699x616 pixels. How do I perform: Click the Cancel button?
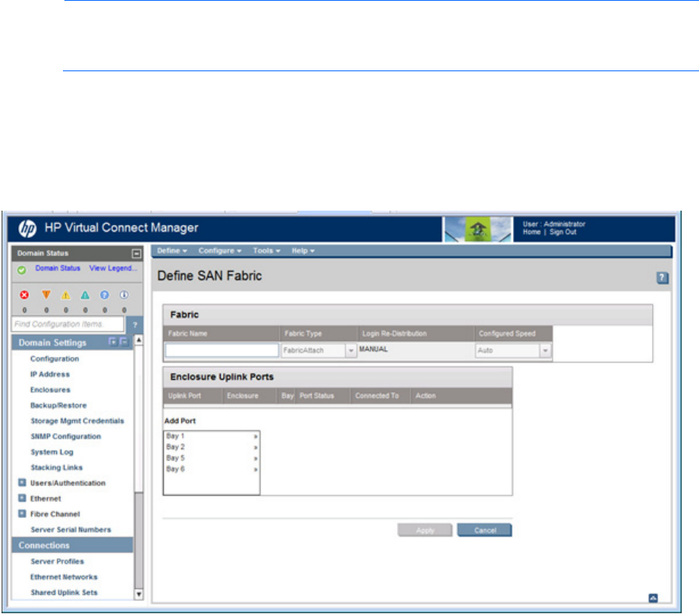point(485,530)
